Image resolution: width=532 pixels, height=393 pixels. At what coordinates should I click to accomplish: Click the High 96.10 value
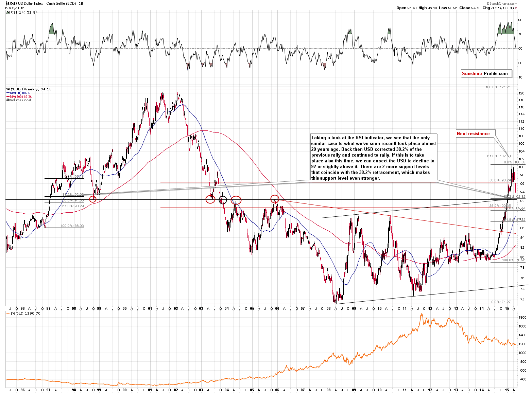coord(428,8)
